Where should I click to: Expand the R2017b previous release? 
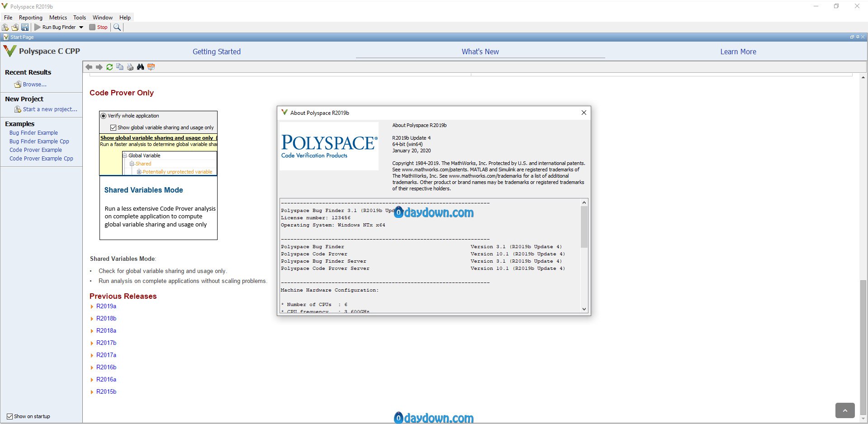92,343
